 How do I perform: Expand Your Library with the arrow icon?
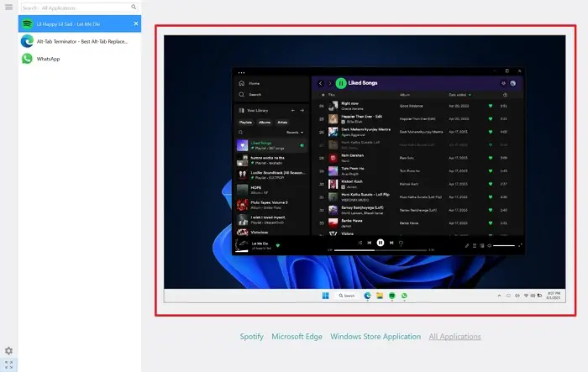(x=302, y=110)
